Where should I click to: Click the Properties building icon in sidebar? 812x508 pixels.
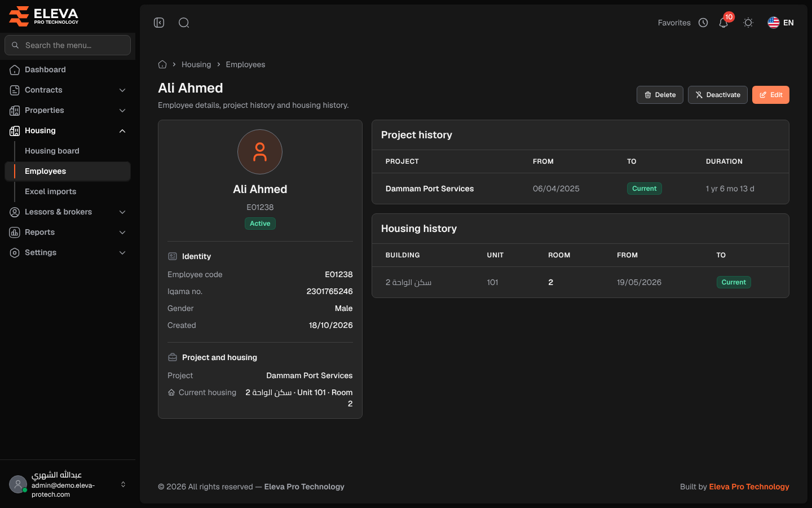[15, 111]
